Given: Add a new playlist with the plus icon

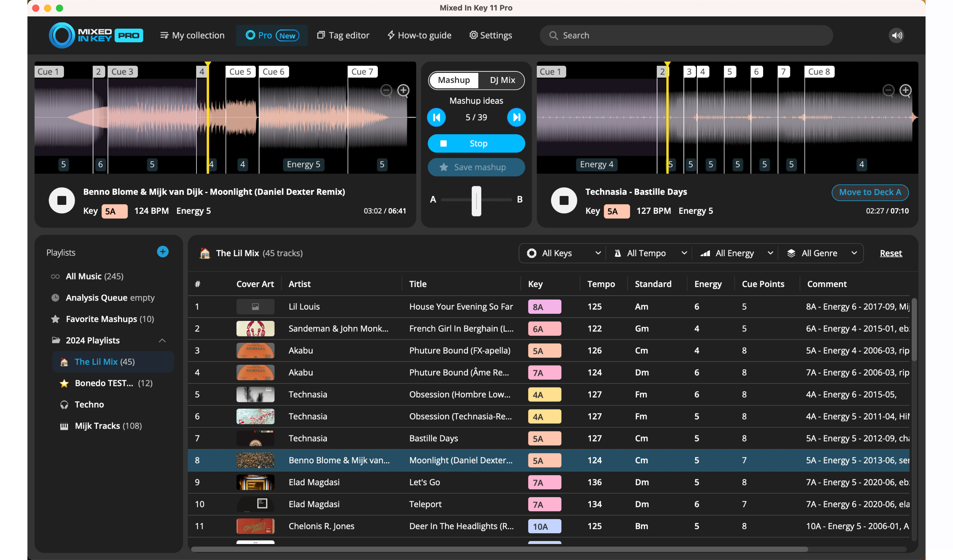Looking at the screenshot, I should point(163,252).
